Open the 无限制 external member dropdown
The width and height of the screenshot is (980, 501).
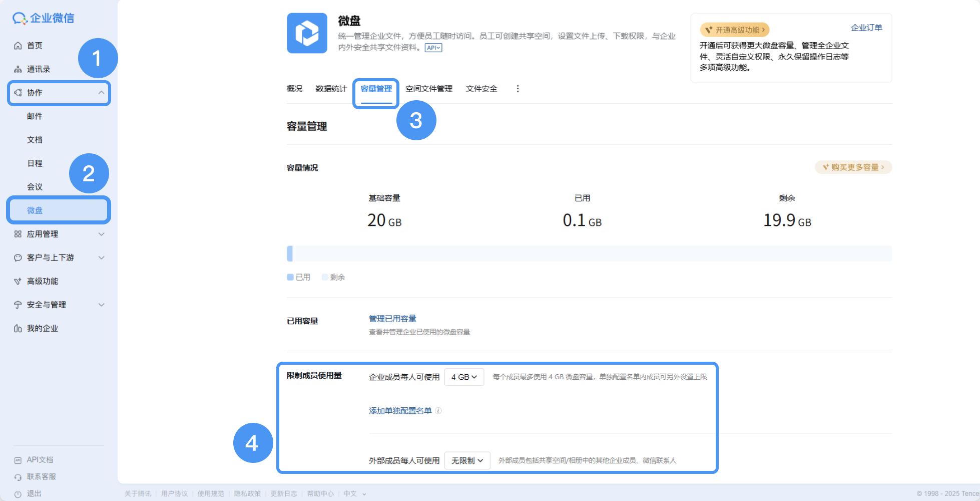click(467, 460)
